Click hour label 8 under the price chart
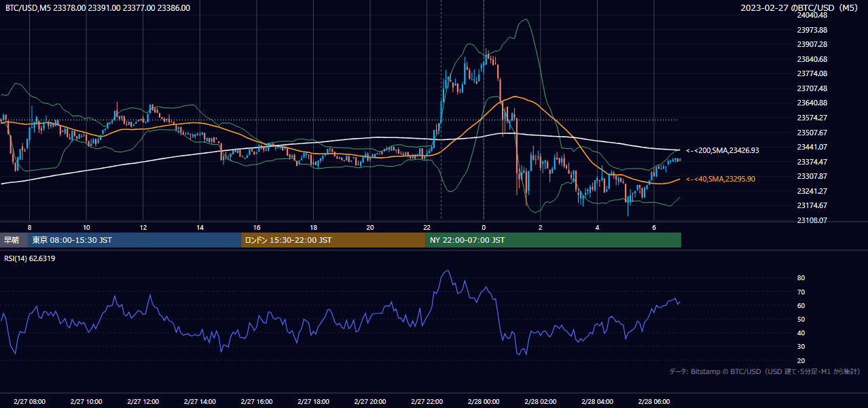 (29, 227)
